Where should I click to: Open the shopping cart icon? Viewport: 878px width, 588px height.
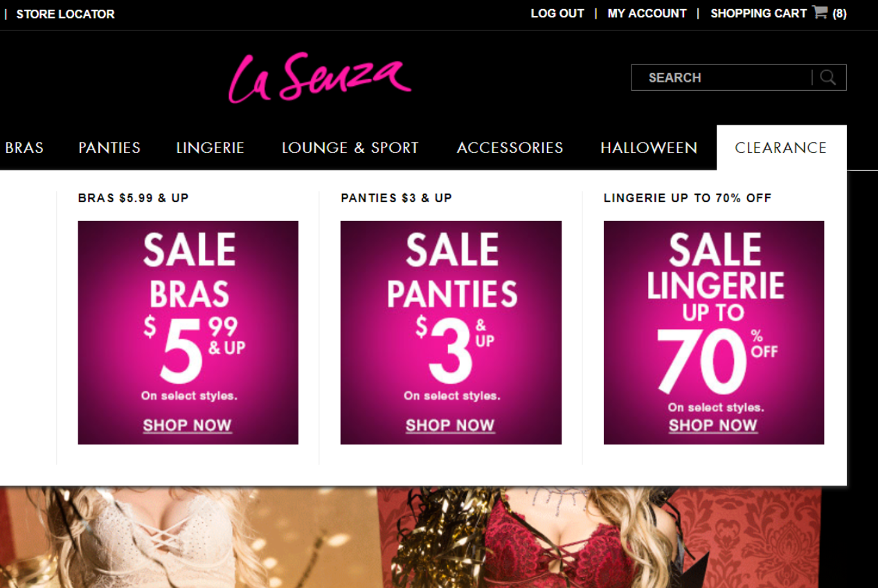(x=820, y=12)
